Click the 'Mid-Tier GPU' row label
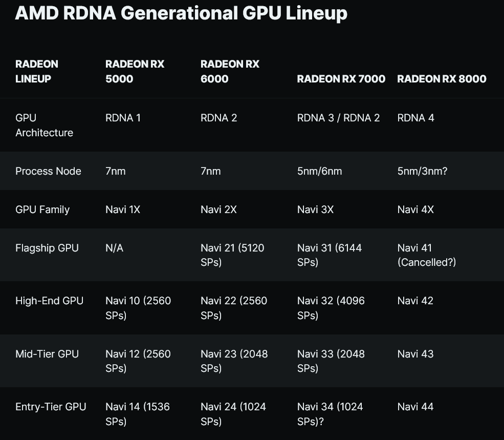 (47, 354)
